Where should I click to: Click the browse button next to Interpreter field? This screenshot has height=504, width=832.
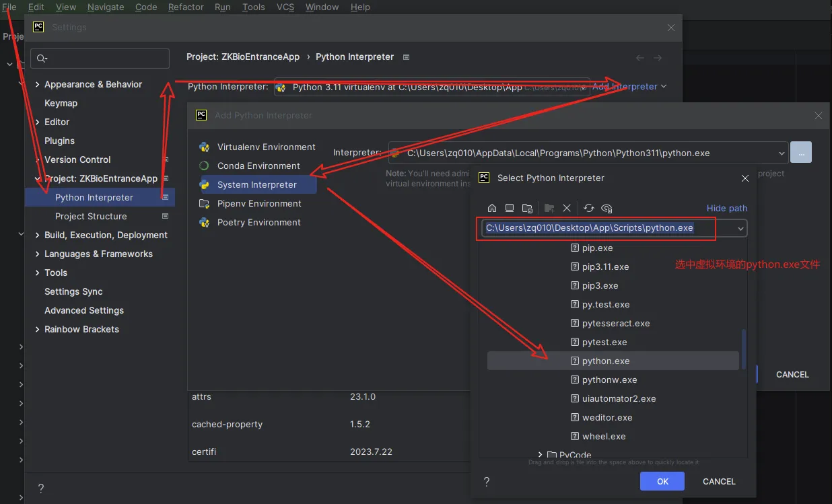(x=800, y=153)
